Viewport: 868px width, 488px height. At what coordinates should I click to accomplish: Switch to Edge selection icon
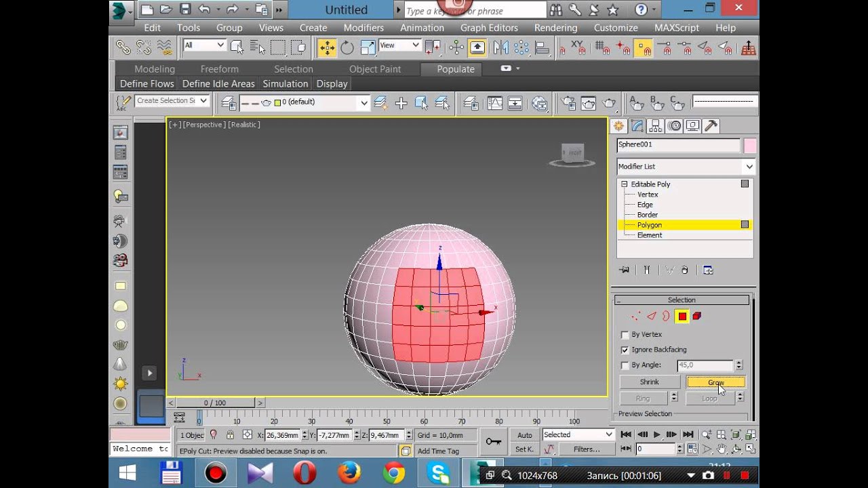651,316
